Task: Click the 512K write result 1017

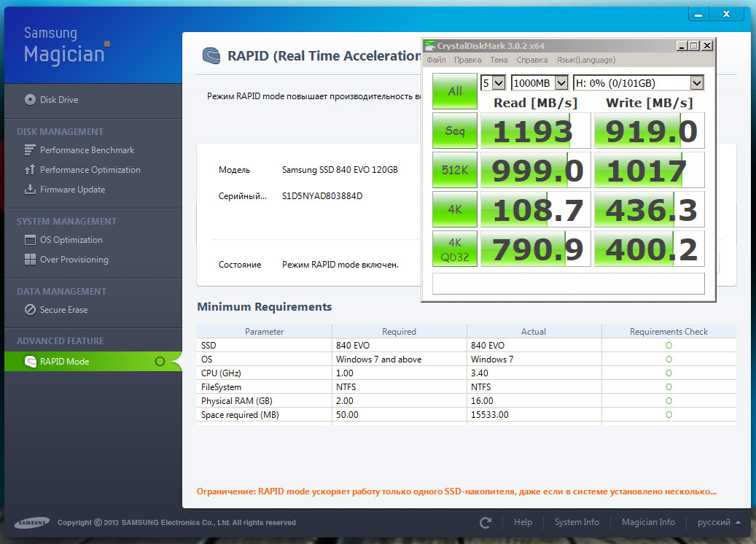Action: [649, 170]
